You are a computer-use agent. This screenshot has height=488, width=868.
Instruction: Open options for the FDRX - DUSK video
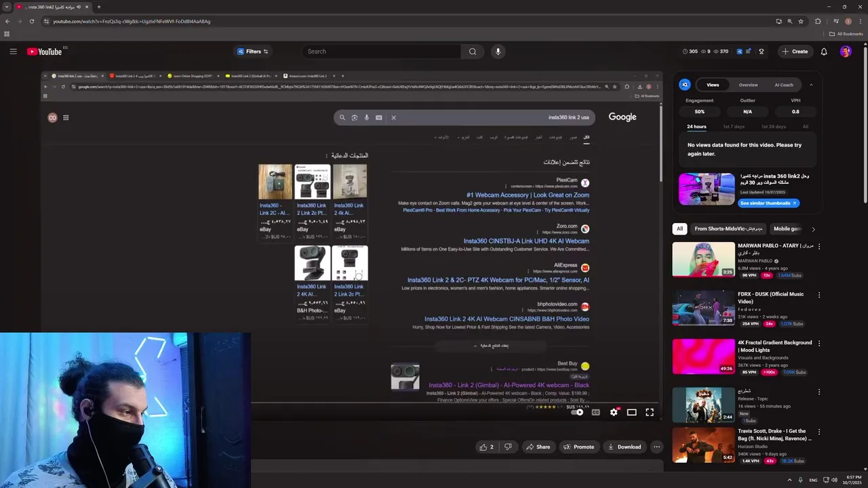tap(819, 295)
